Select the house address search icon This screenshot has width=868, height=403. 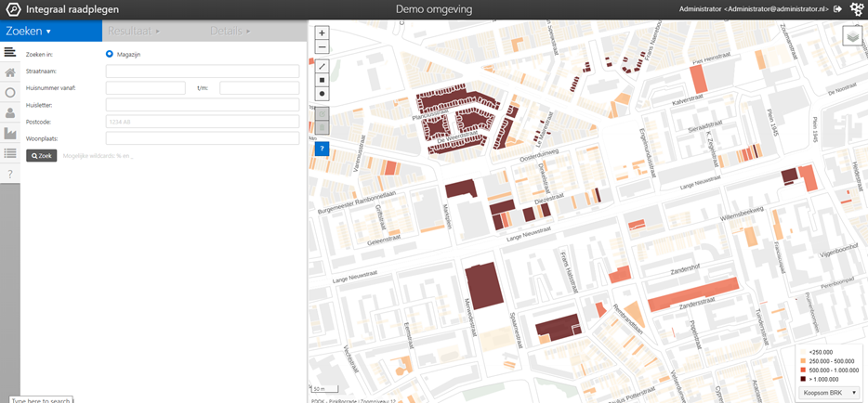coord(10,72)
